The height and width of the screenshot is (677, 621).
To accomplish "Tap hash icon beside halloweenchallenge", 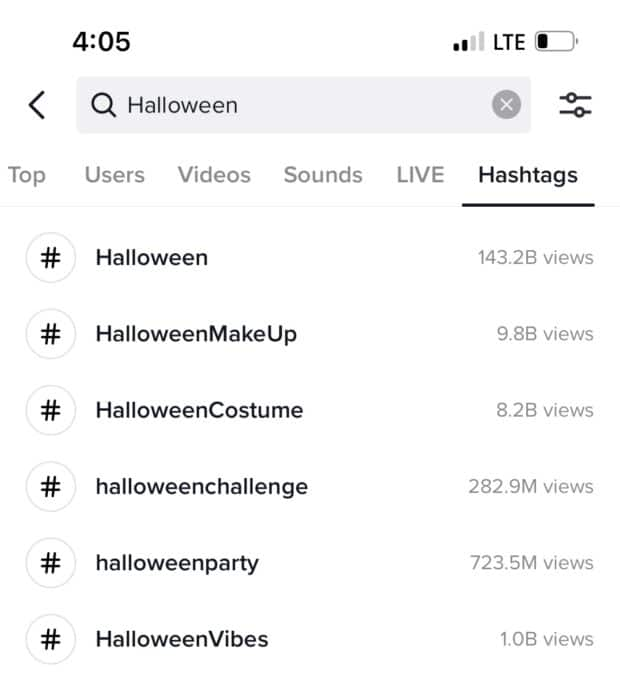I will [x=51, y=487].
